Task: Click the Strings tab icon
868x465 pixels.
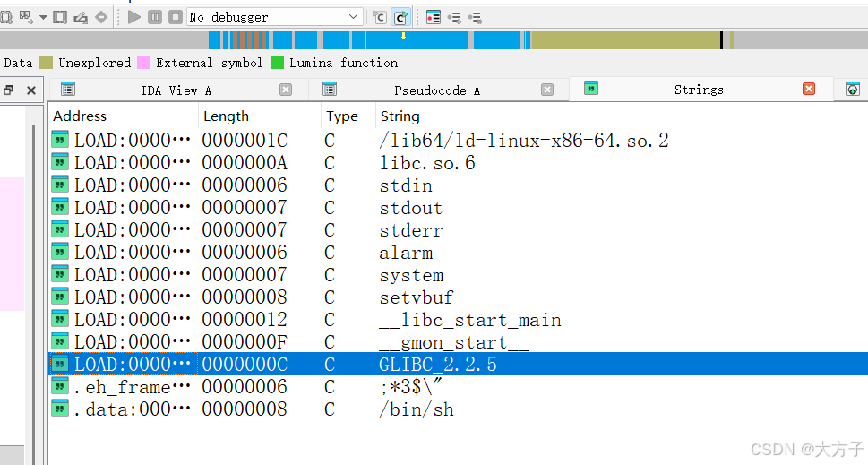Action: [591, 88]
